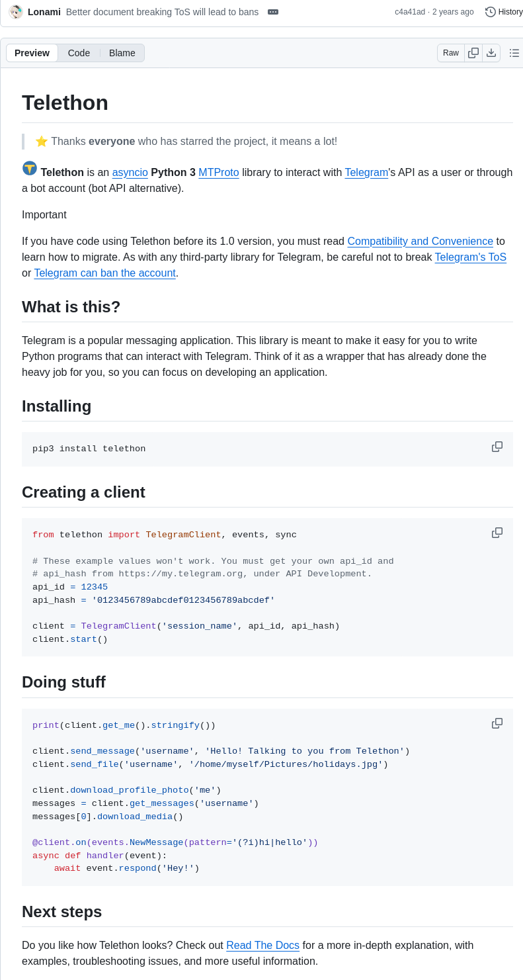Viewport: 523px width, 980px height.
Task: Click Lonami's avatar image
Action: coord(16,12)
